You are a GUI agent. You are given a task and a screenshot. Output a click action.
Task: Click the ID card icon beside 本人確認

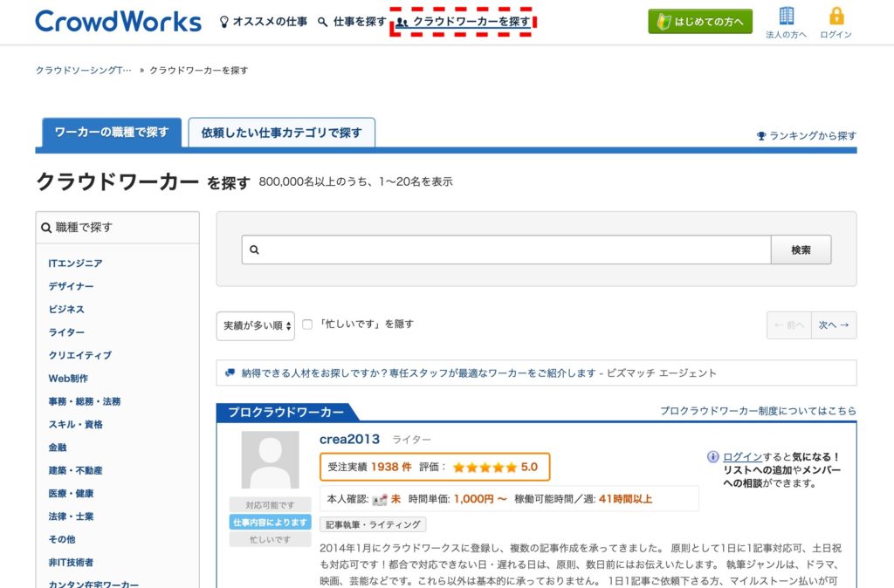[x=380, y=500]
